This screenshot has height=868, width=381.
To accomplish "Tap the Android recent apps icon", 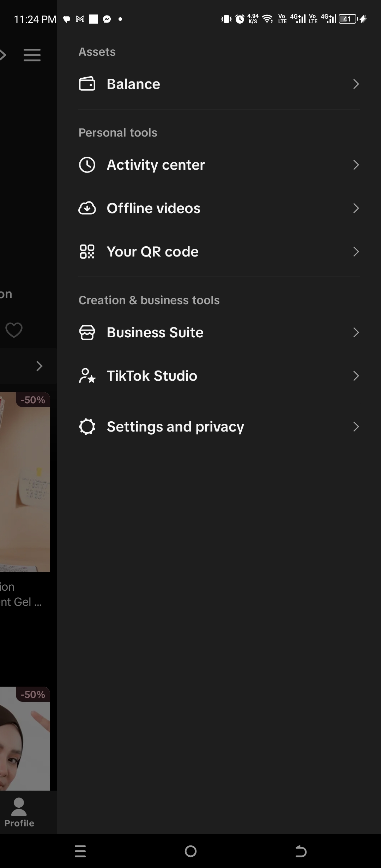I will (x=80, y=851).
